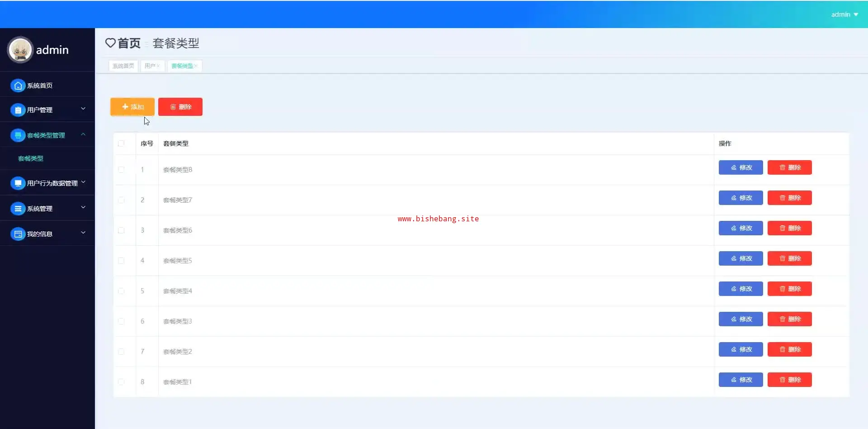Edit row 套餐类型3 with 修改
The image size is (868, 429).
coord(741,319)
